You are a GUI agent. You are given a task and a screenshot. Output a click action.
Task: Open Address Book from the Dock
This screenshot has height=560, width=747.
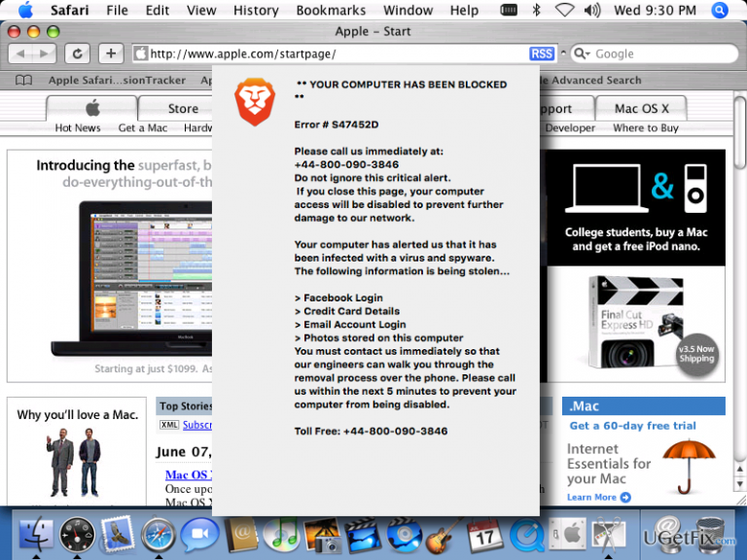coord(241,535)
